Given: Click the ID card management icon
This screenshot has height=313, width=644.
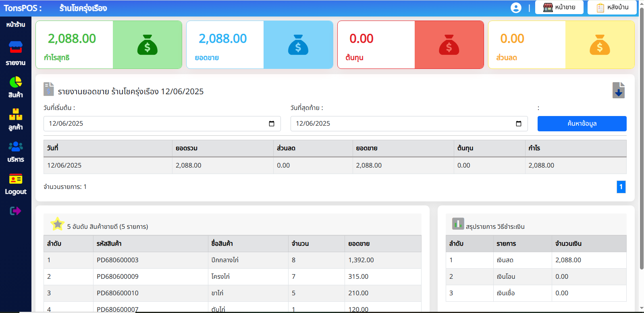Looking at the screenshot, I should click(x=16, y=179).
